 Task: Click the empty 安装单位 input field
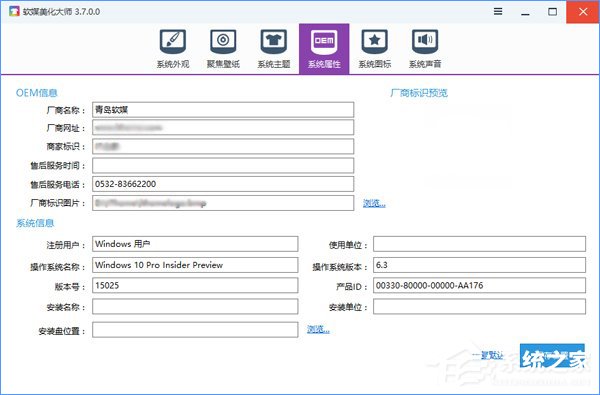coord(479,307)
